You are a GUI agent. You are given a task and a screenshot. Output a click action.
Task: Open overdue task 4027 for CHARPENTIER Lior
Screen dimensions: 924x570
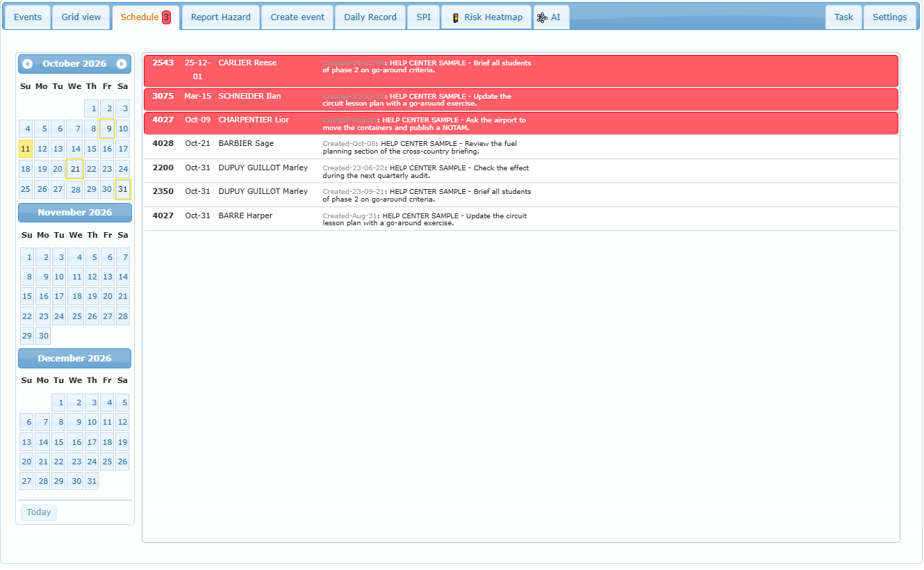pos(521,123)
